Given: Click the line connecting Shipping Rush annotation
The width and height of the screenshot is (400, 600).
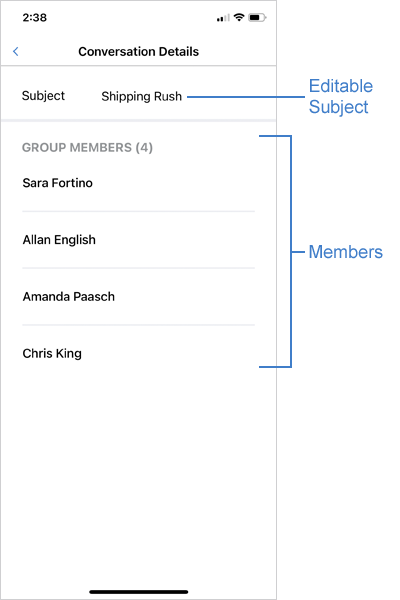Looking at the screenshot, I should tap(246, 97).
